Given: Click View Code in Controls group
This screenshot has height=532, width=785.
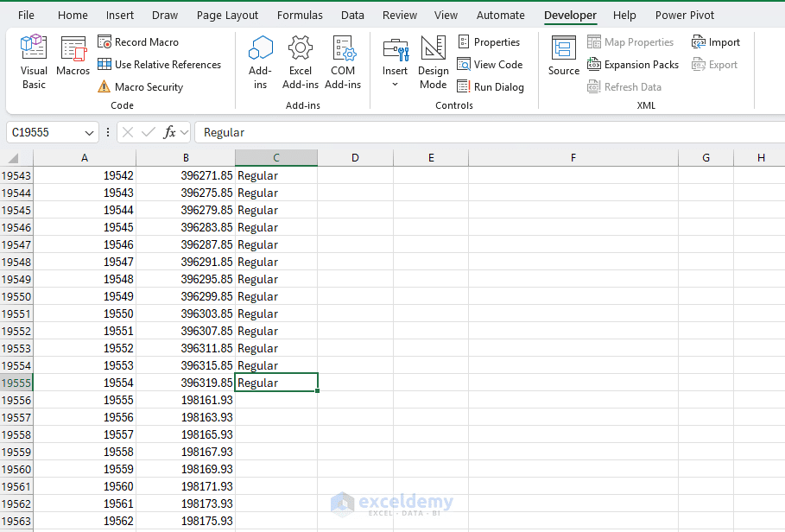Looking at the screenshot, I should 490,65.
